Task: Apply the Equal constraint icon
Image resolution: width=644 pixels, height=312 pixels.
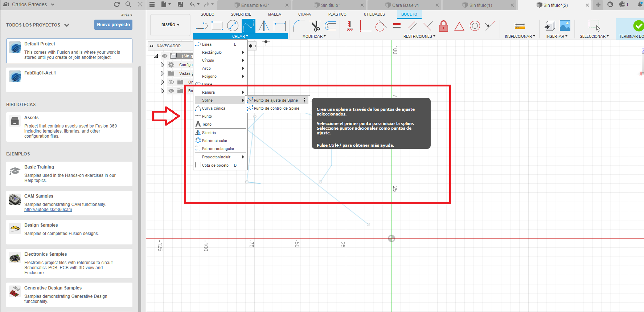Action: (397, 26)
